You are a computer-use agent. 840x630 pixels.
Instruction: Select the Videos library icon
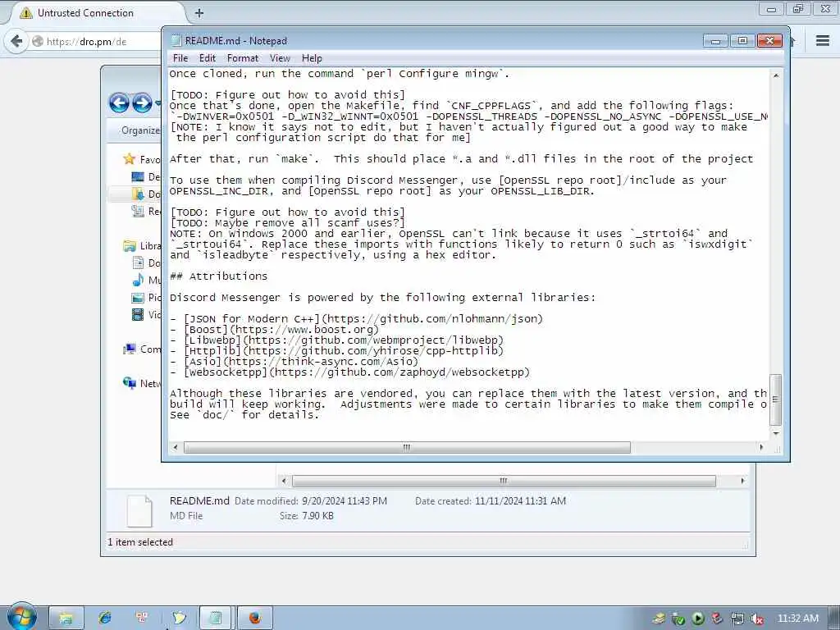click(138, 314)
